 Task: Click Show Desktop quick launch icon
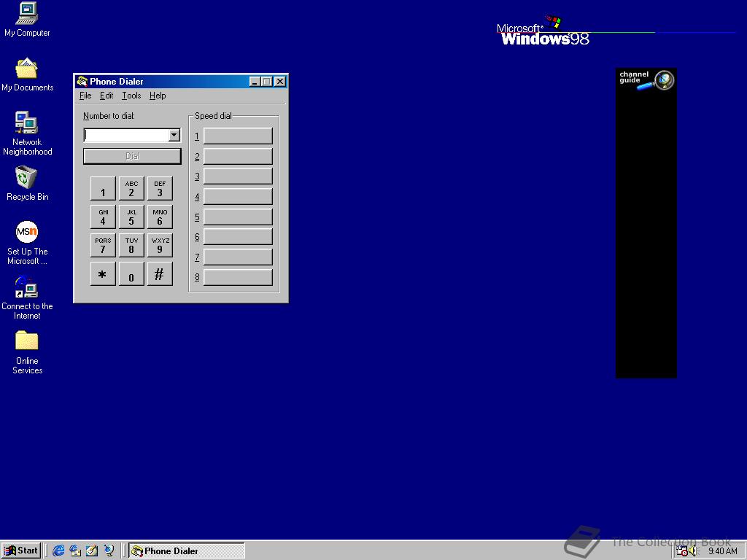tap(92, 551)
